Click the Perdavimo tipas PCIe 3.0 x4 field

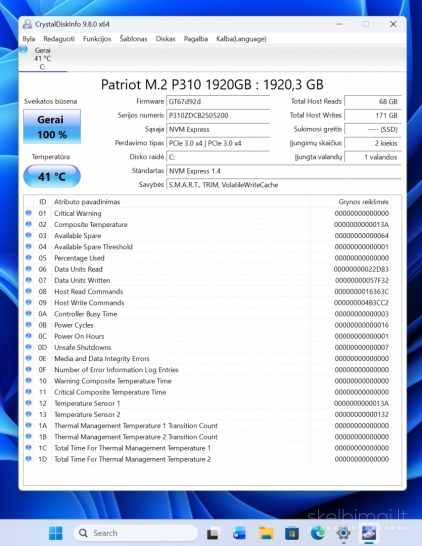218,143
